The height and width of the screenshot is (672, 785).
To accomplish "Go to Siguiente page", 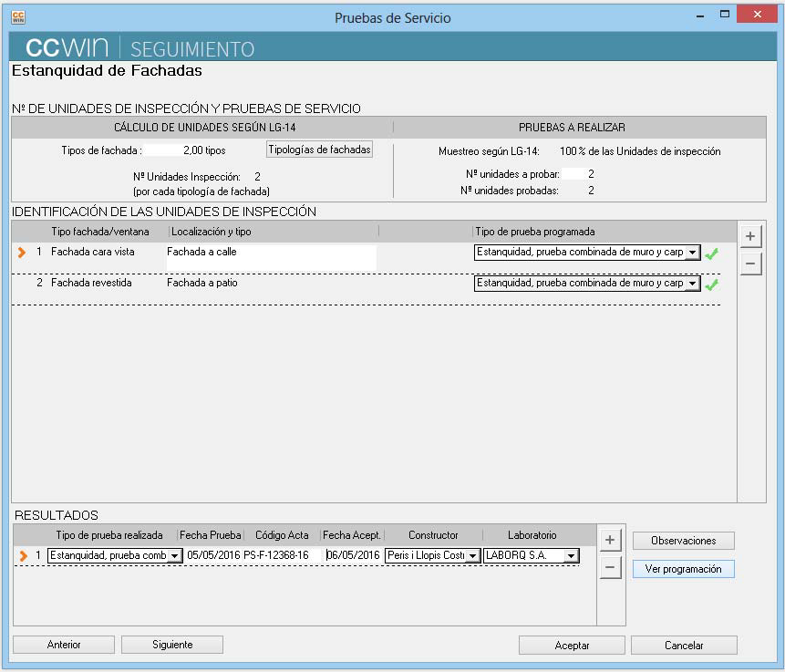I will [172, 645].
